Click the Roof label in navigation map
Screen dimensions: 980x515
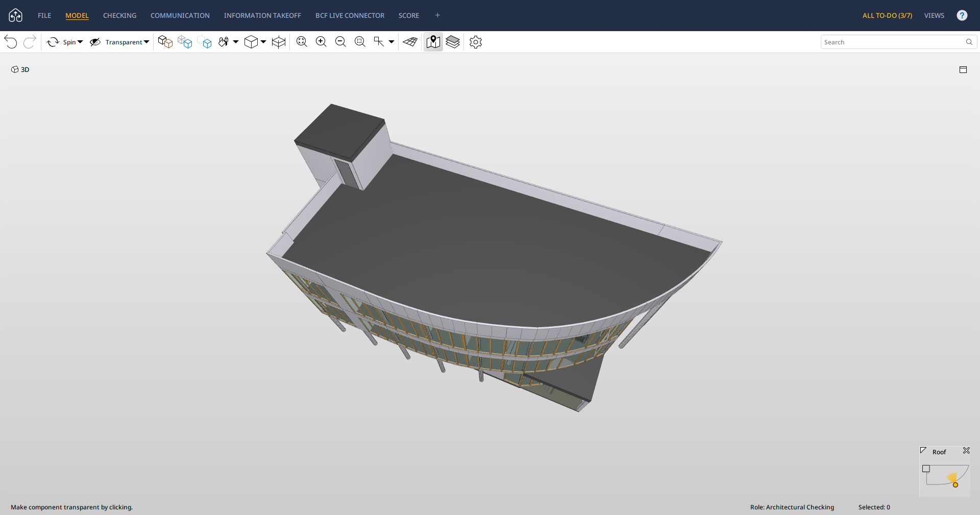click(939, 452)
